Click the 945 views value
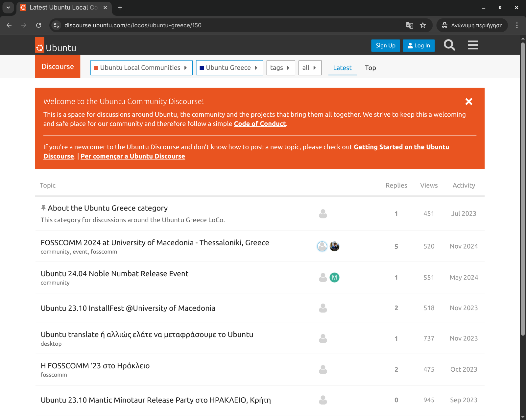 click(429, 400)
